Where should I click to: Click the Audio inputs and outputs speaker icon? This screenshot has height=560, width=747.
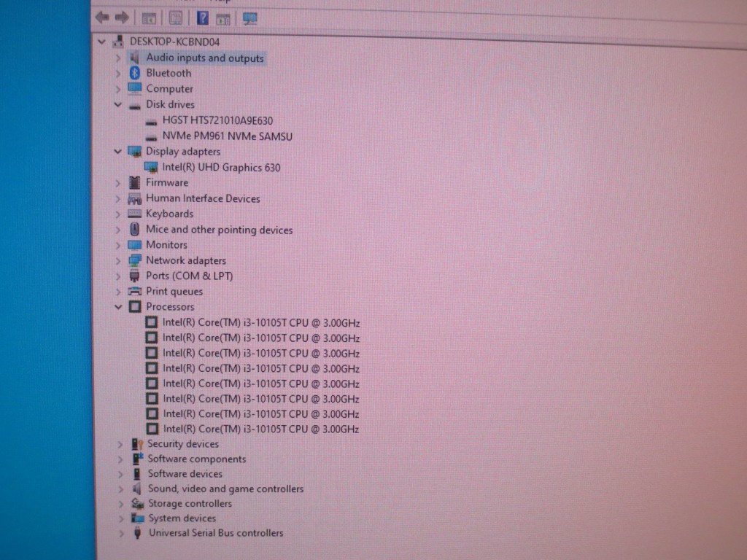coord(135,58)
